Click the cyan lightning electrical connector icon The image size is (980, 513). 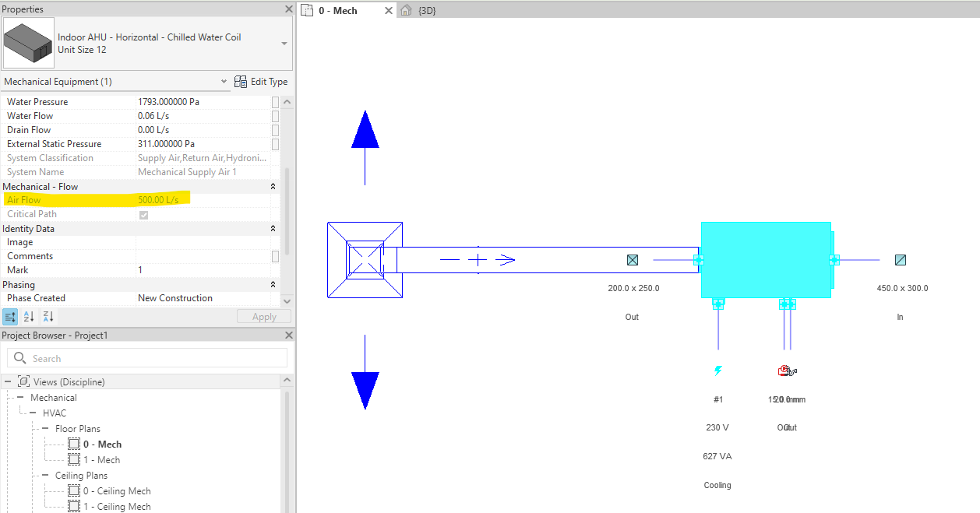pyautogui.click(x=717, y=371)
